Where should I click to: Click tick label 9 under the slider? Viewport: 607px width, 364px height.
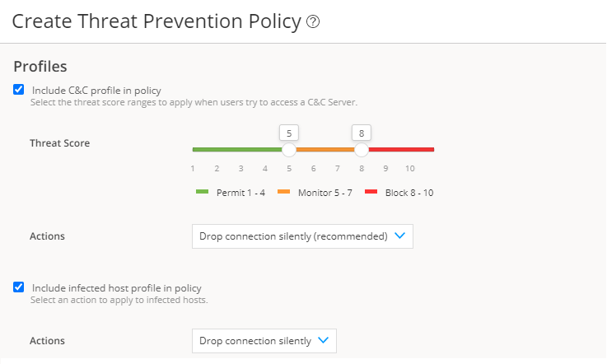385,168
